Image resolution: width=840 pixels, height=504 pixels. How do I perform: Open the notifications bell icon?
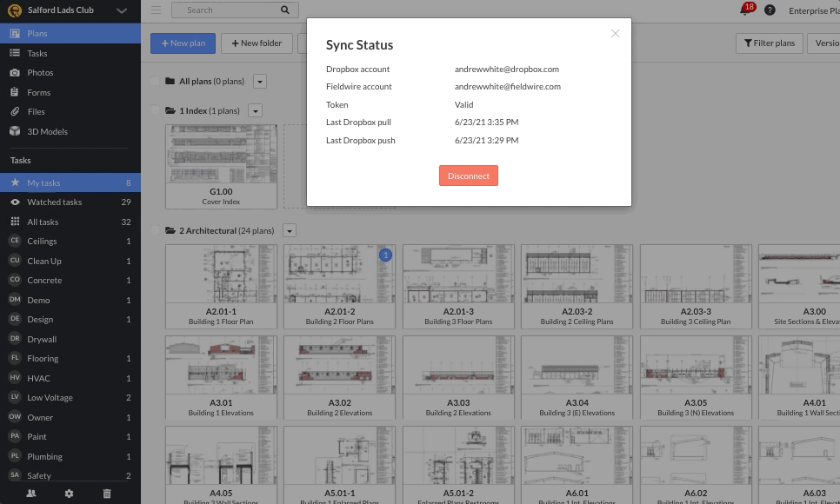pos(745,10)
